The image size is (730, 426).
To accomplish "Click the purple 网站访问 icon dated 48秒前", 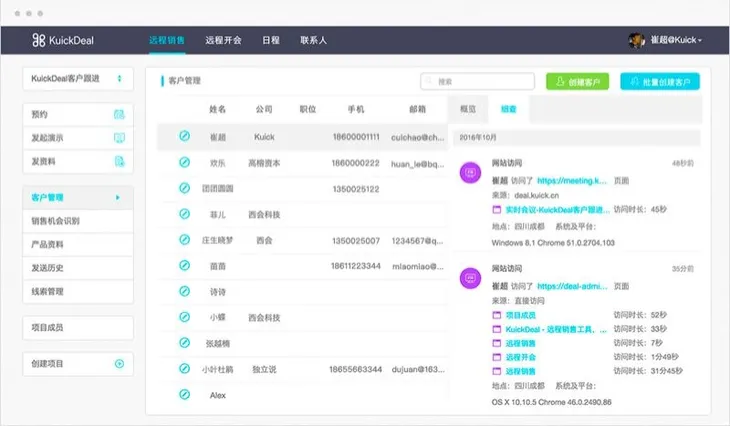I will tap(470, 172).
